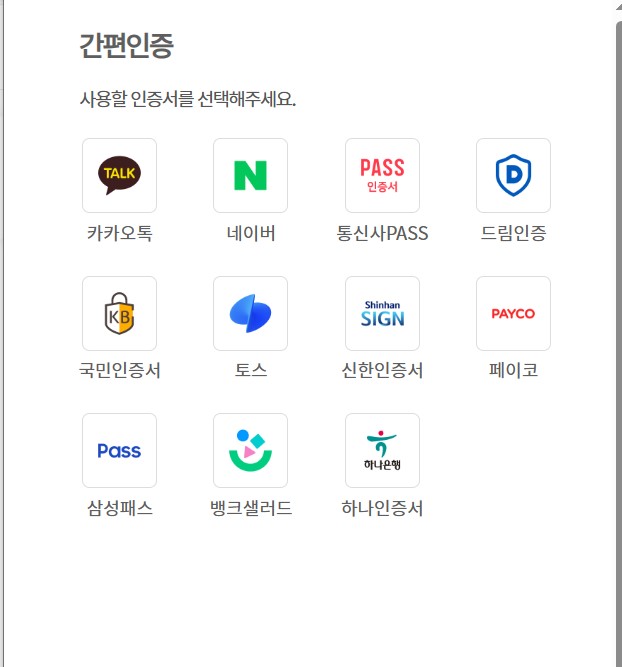Choose the red PAYCO icon
Viewport: 622px width, 667px height.
click(x=514, y=314)
